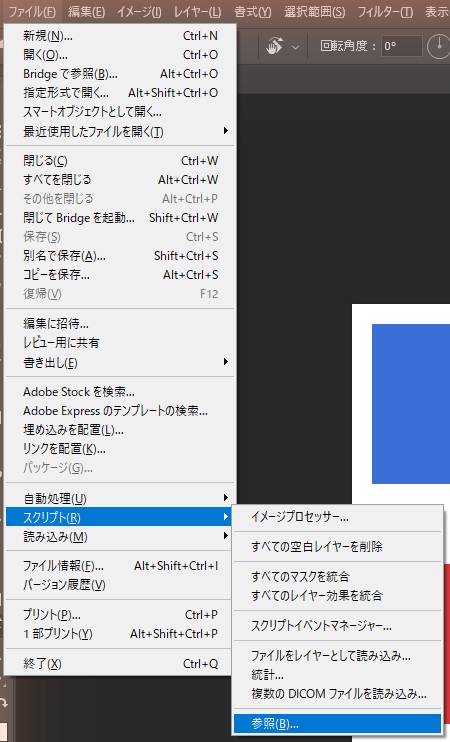This screenshot has width=450, height=742.
Task: Choose 埋め込みを配置(L)...
Action: point(120,430)
